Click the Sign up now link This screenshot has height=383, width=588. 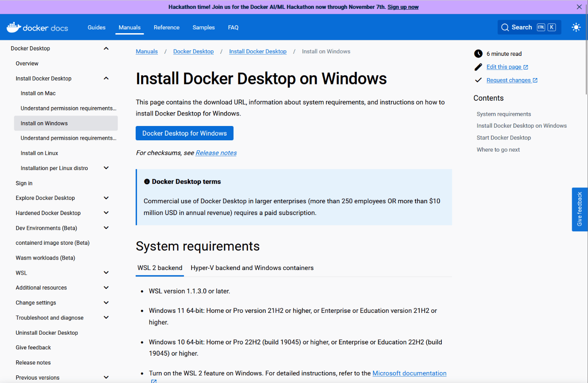pos(403,7)
